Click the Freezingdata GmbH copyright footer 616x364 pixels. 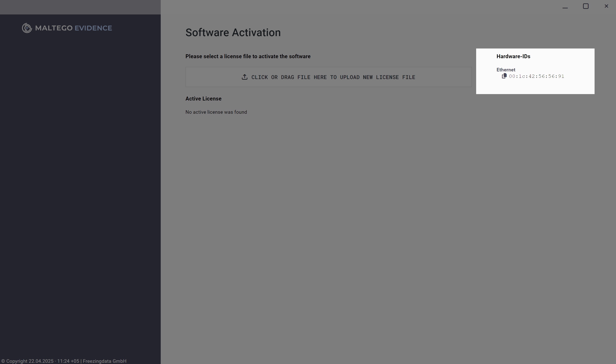point(104,361)
